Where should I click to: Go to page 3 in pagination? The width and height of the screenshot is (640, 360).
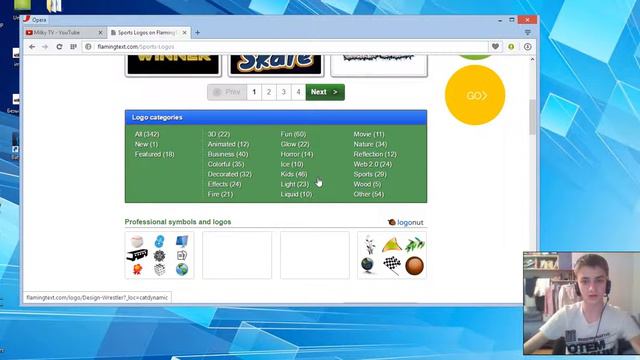(x=284, y=92)
